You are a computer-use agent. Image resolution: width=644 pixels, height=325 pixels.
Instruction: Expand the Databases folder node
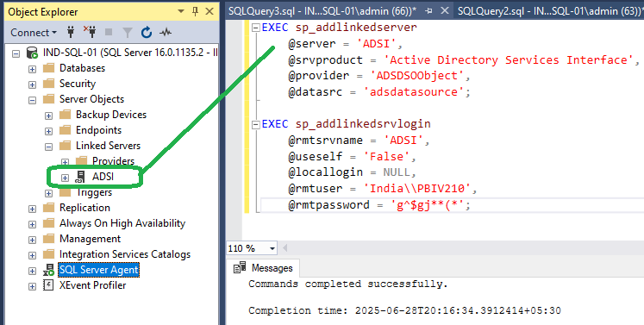tap(32, 69)
